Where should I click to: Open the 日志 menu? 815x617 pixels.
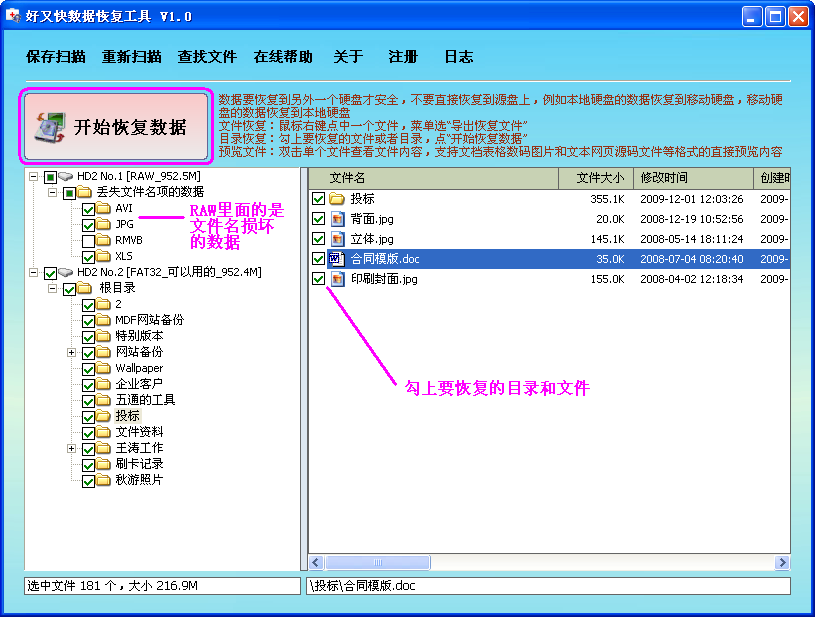coord(458,57)
